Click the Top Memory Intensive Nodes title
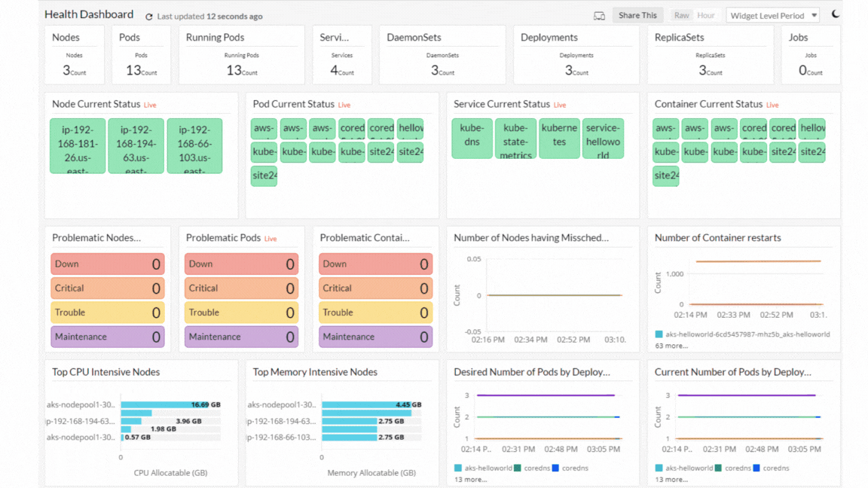Image resolution: width=868 pixels, height=488 pixels. point(315,372)
